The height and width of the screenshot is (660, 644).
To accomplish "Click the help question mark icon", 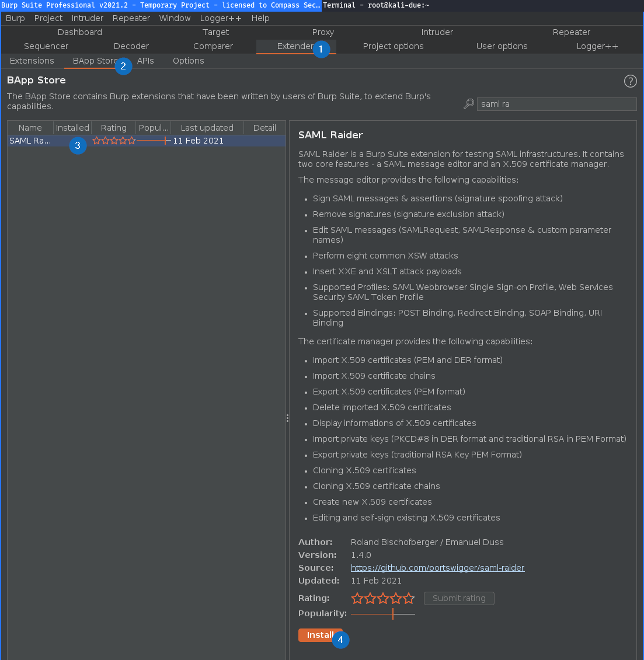I will [630, 82].
